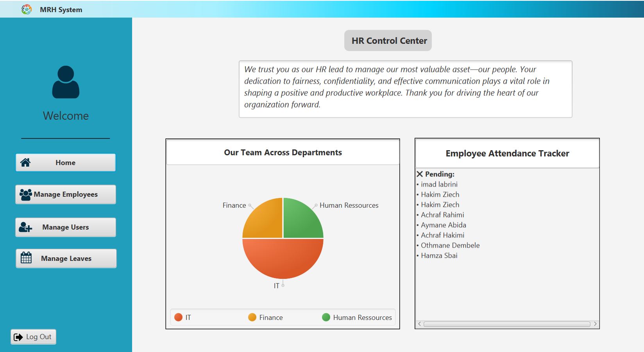
Task: Click inside the HR welcome message box
Action: 405,89
